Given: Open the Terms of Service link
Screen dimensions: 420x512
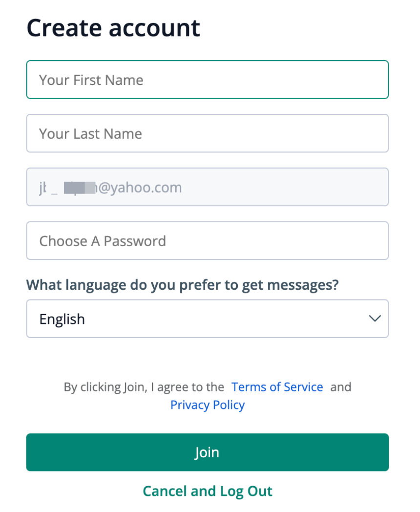Looking at the screenshot, I should click(x=277, y=387).
